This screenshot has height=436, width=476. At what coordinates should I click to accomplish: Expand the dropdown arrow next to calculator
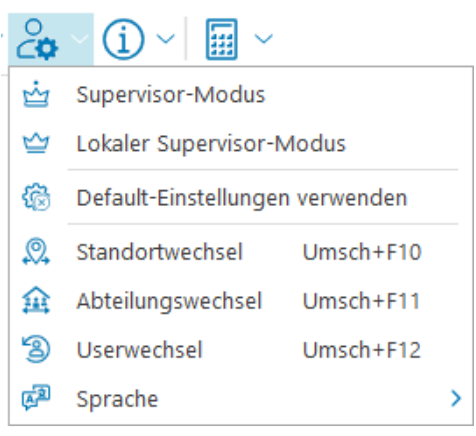click(264, 39)
